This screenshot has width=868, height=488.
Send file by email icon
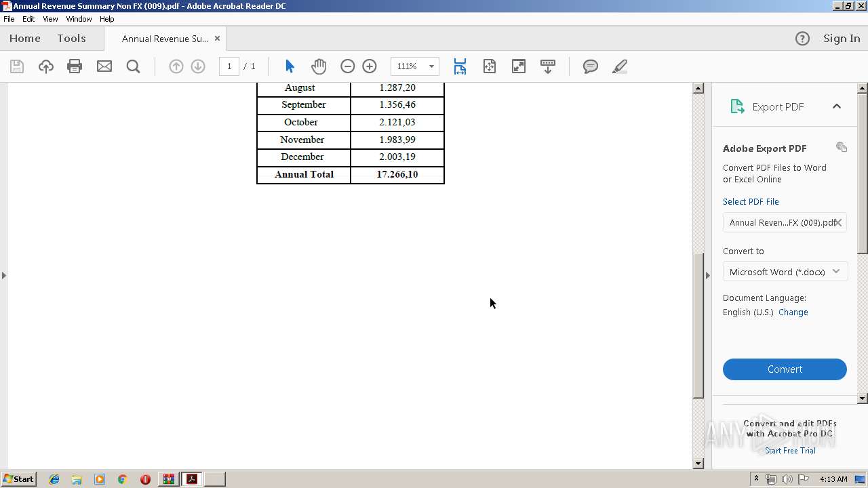point(104,66)
